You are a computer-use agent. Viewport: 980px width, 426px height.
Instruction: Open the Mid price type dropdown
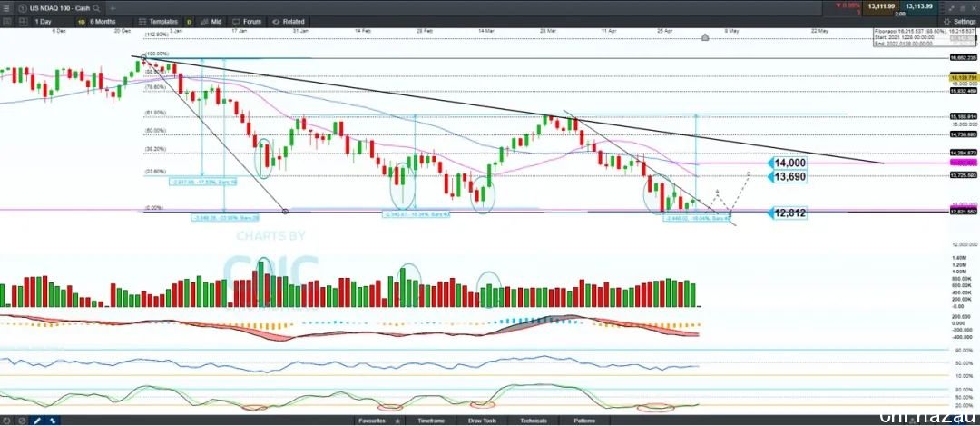(211, 21)
